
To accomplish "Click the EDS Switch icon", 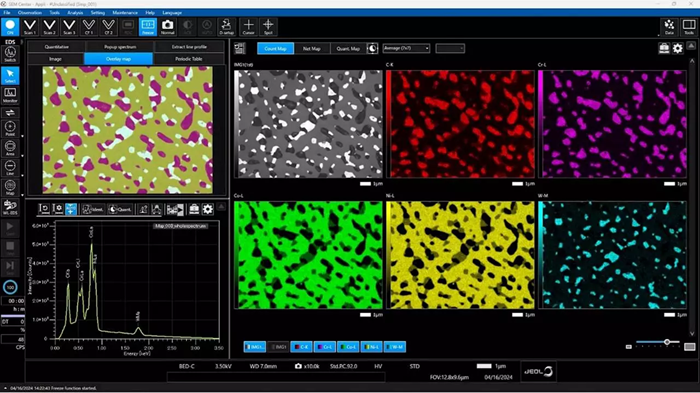I will point(10,54).
